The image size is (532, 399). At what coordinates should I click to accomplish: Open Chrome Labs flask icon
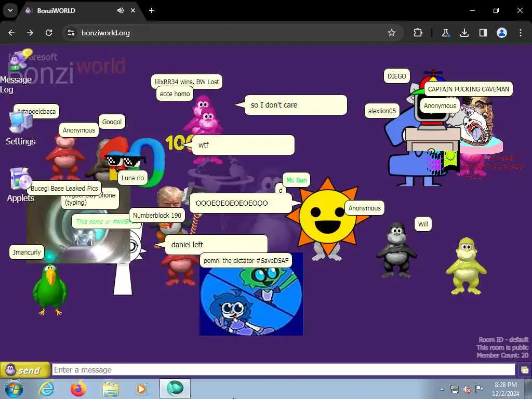click(445, 33)
